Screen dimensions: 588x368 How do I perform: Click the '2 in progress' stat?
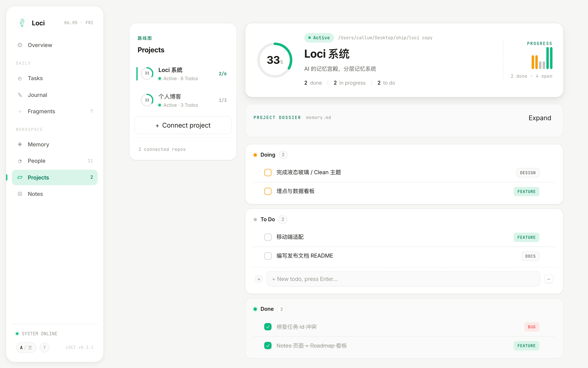(349, 83)
